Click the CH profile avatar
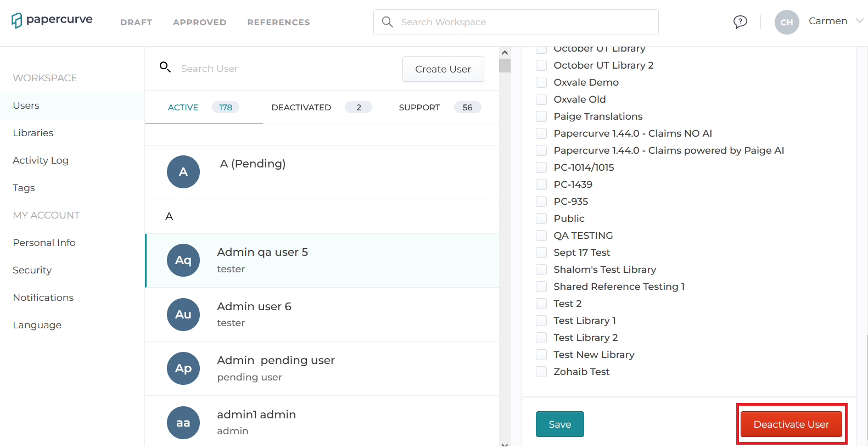Screen dimensions: 868x448 [x=787, y=22]
